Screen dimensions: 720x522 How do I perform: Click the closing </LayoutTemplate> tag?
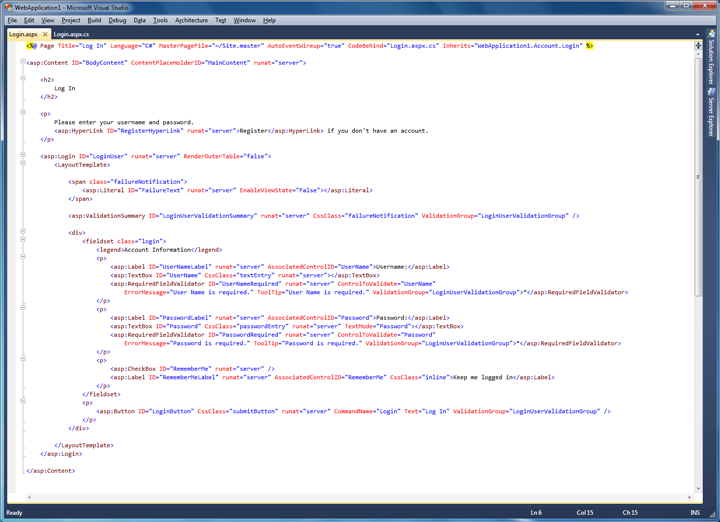pos(84,445)
